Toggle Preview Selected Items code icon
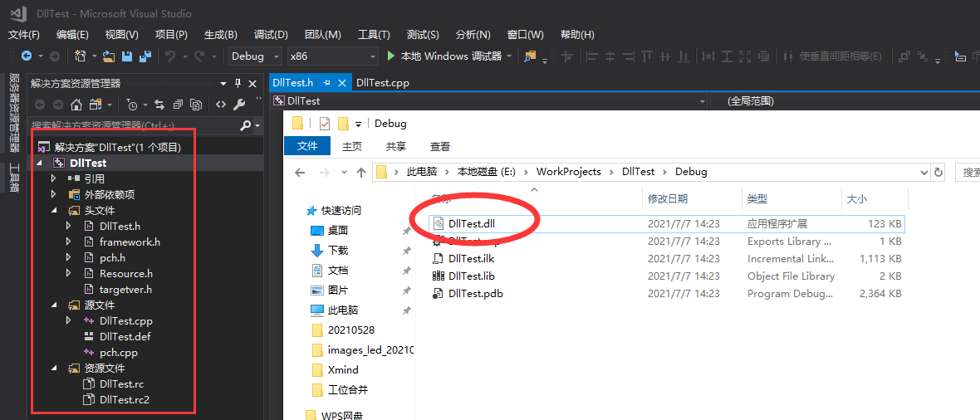 coord(221,105)
